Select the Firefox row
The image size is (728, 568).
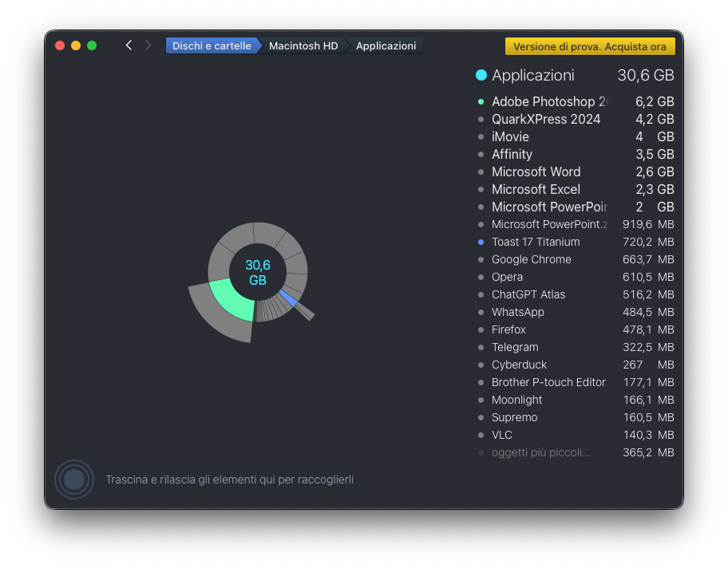click(576, 330)
